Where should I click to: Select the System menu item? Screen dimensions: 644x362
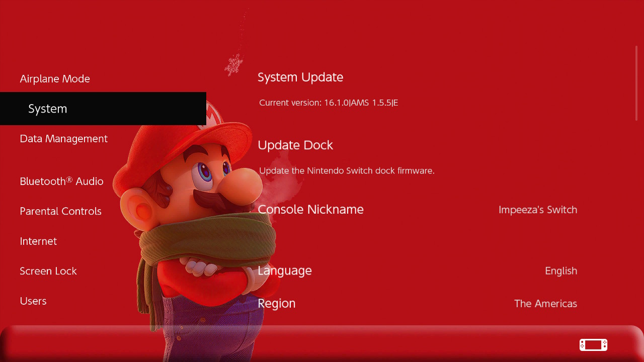coord(103,109)
